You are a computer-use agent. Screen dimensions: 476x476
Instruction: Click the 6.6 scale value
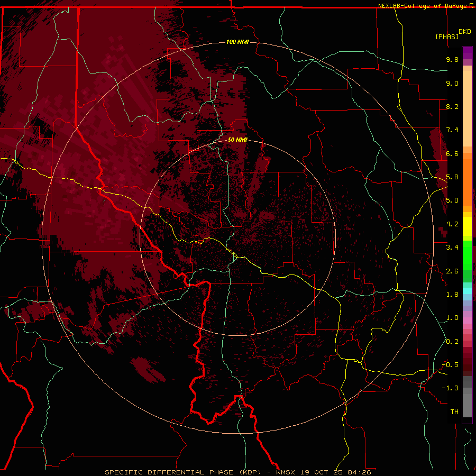[452, 153]
